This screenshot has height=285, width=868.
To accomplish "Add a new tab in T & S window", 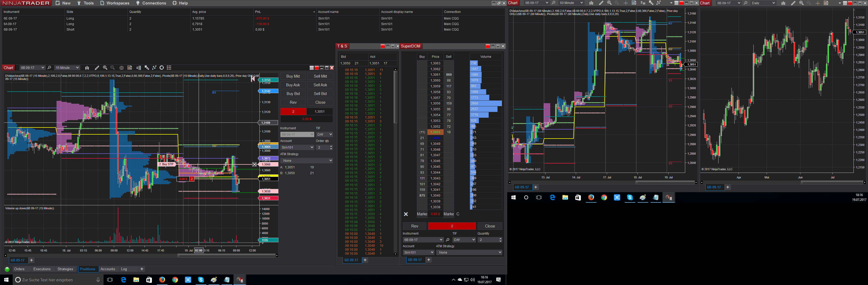I will coord(365,260).
